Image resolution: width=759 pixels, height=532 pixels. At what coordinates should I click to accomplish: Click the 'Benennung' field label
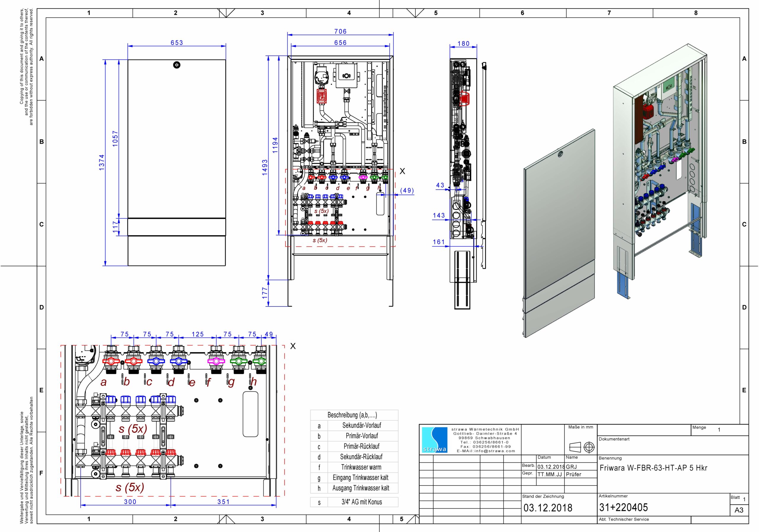(x=610, y=458)
